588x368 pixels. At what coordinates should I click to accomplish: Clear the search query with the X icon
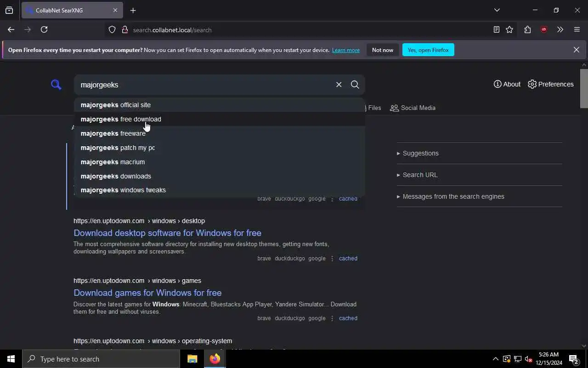click(x=339, y=85)
